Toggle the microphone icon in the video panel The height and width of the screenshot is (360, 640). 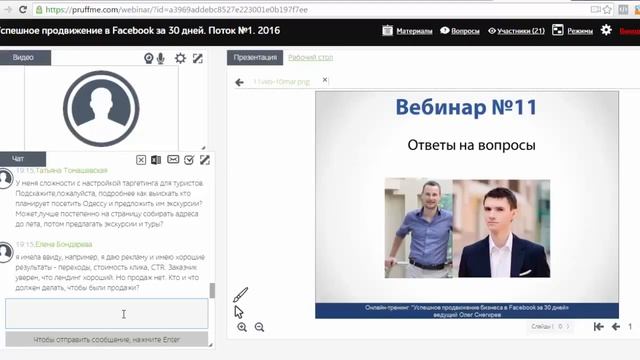[161, 58]
